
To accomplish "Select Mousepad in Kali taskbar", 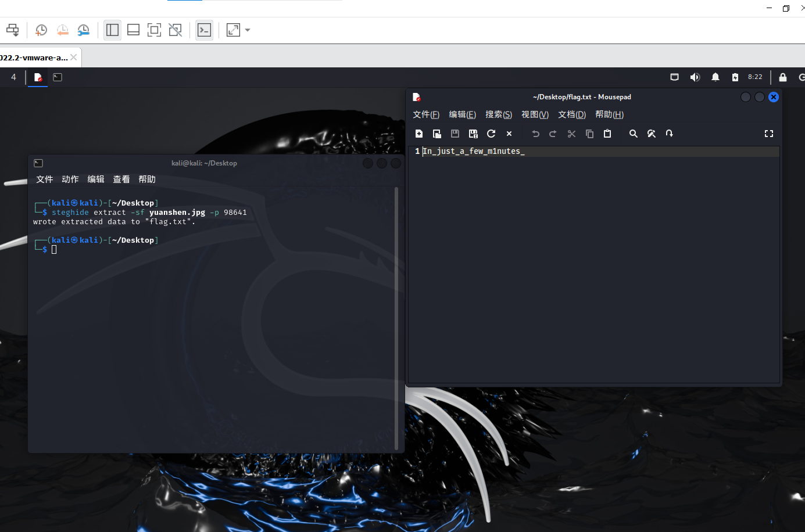I will [38, 77].
